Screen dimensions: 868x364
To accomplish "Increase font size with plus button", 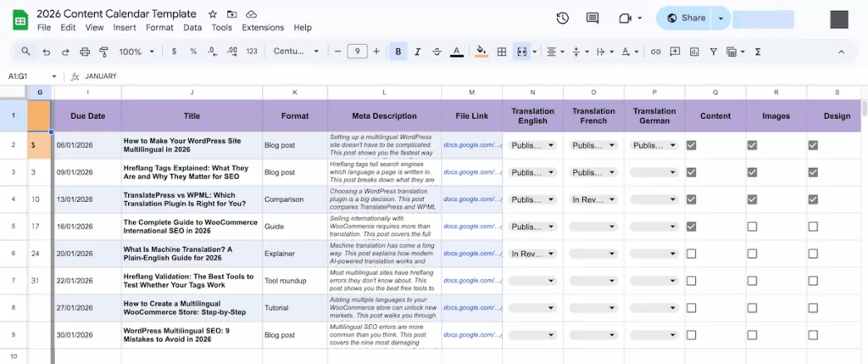I will 376,52.
